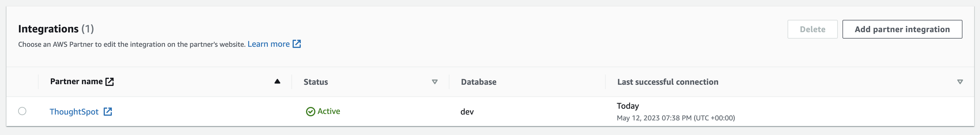
Task: Click the Status column header label
Action: click(x=315, y=82)
